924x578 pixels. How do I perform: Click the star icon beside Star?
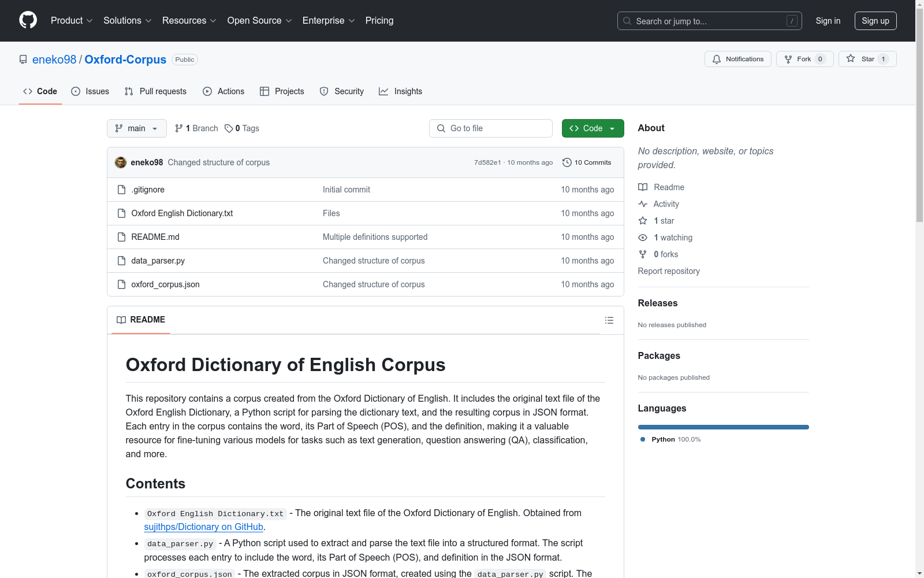[x=851, y=58]
